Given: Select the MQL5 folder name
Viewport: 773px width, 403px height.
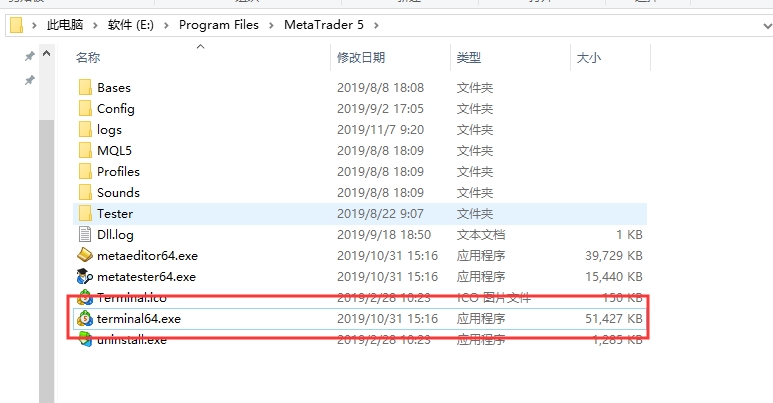Looking at the screenshot, I should coord(114,151).
